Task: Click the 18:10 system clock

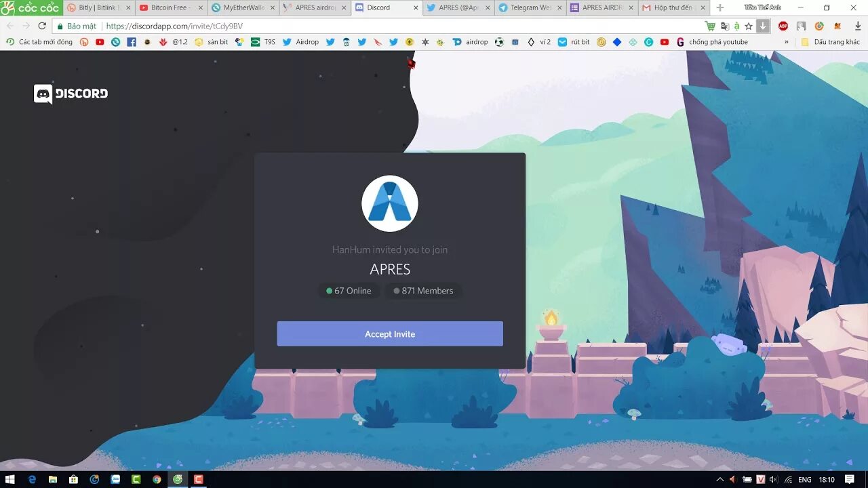Action: pyautogui.click(x=827, y=479)
